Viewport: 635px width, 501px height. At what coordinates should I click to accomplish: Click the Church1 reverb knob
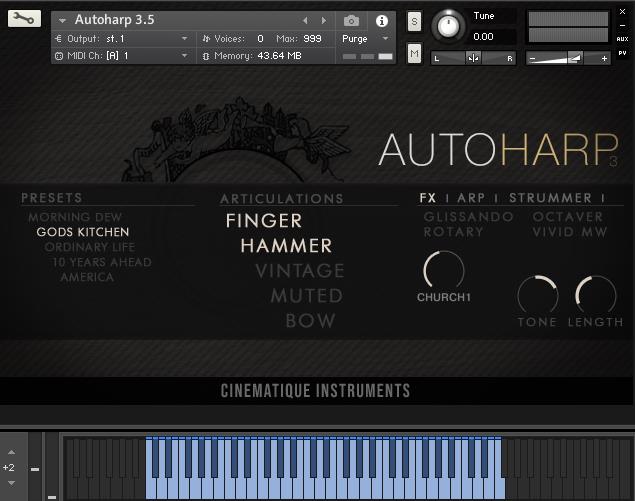pyautogui.click(x=444, y=271)
